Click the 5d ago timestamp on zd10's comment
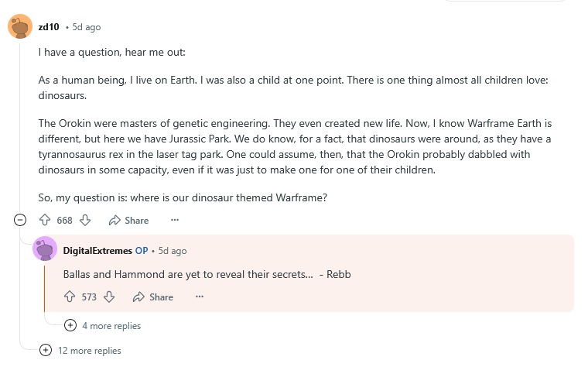Image resolution: width=588 pixels, height=367 pixels. click(x=87, y=27)
